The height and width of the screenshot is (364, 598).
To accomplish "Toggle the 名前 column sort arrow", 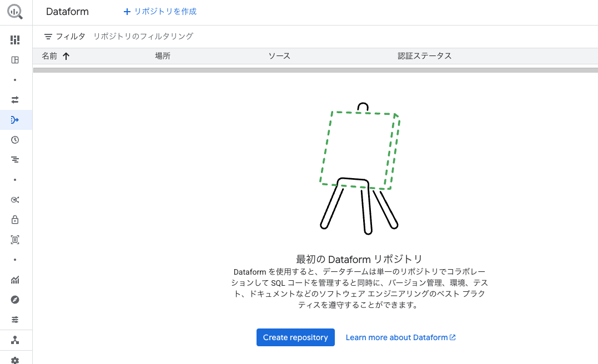I will pyautogui.click(x=66, y=55).
